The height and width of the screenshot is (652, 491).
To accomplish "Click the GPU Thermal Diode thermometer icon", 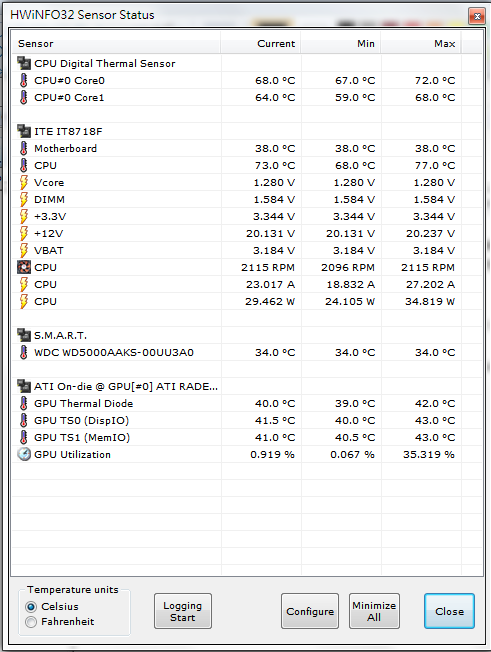I will click(x=24, y=403).
